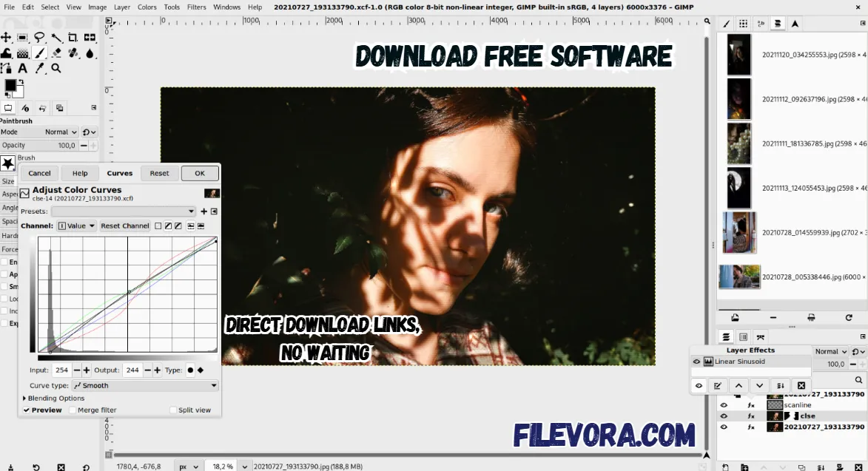The image size is (868, 471).
Task: Select the Move tool
Action: [x=6, y=37]
